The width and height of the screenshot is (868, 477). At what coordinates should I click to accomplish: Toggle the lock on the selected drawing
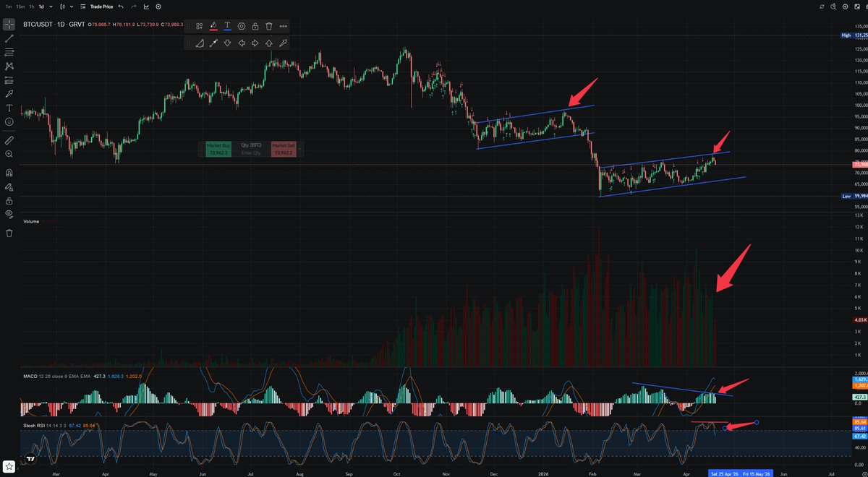click(255, 26)
